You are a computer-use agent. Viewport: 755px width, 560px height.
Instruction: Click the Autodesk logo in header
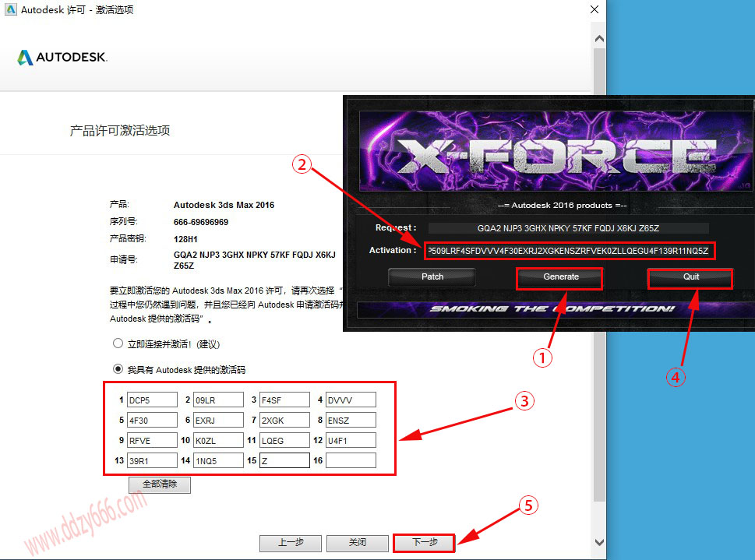click(62, 58)
